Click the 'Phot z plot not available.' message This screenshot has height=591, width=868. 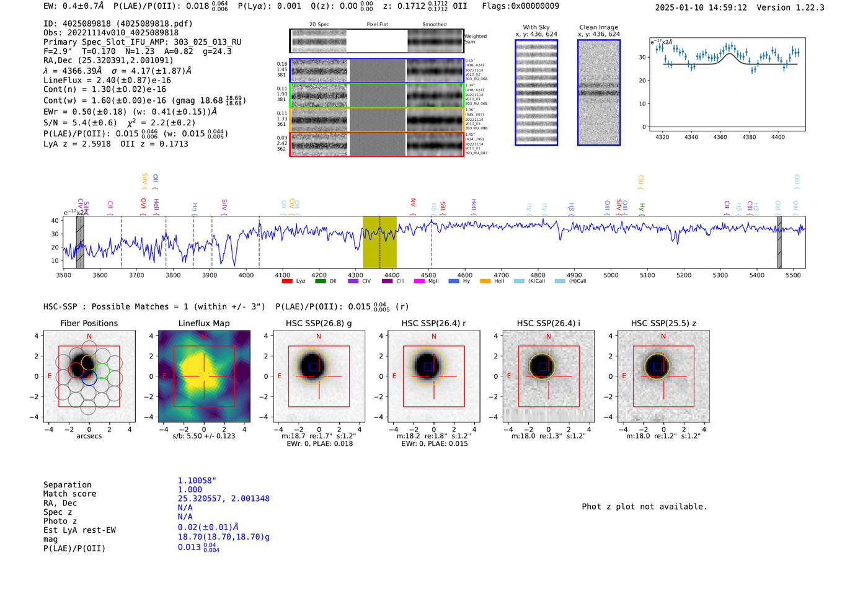pos(644,507)
